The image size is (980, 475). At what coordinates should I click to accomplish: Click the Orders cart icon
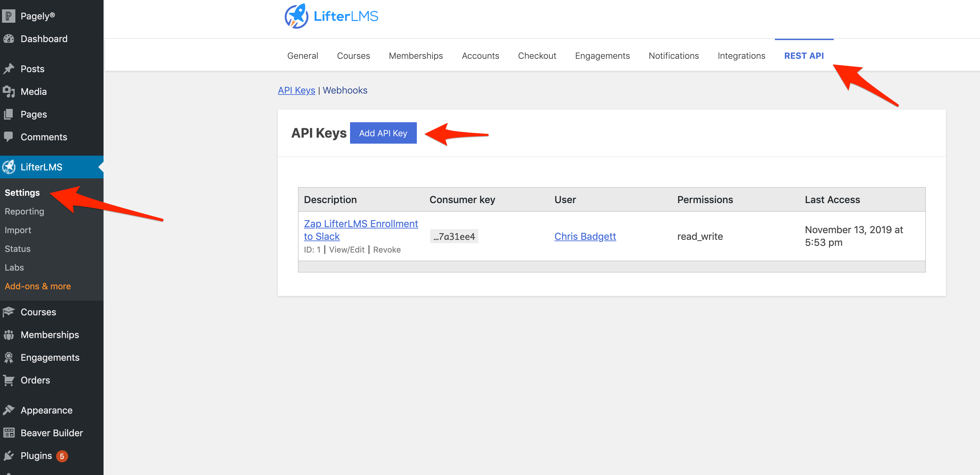point(8,380)
